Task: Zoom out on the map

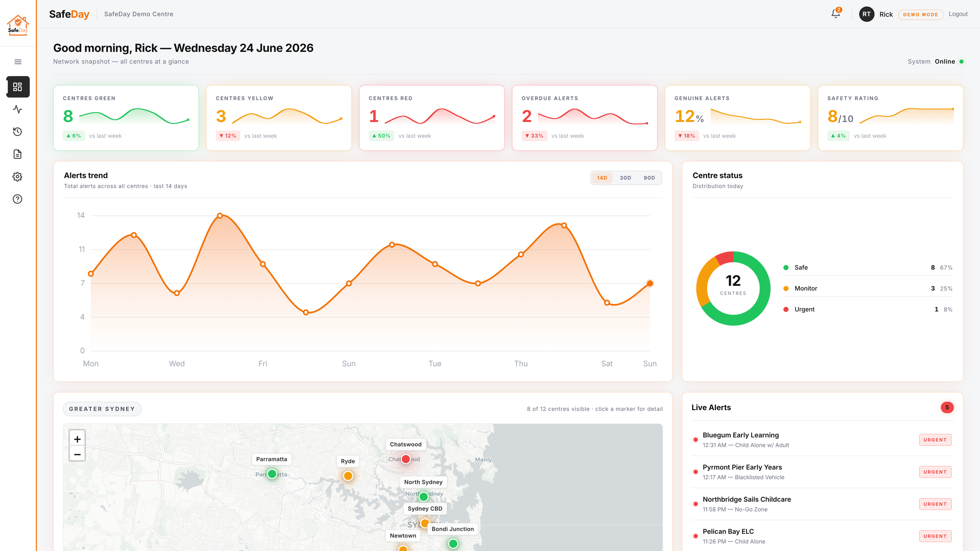Action: pyautogui.click(x=77, y=454)
